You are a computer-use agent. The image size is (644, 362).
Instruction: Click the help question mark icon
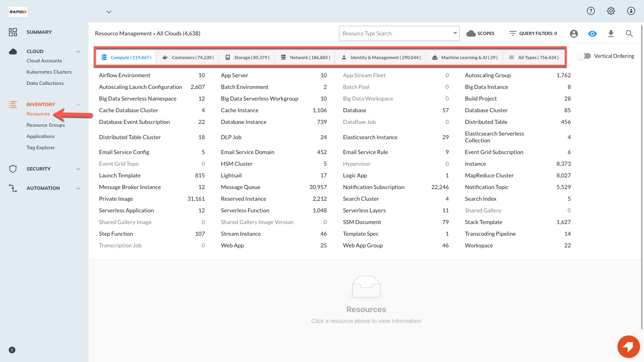point(590,11)
